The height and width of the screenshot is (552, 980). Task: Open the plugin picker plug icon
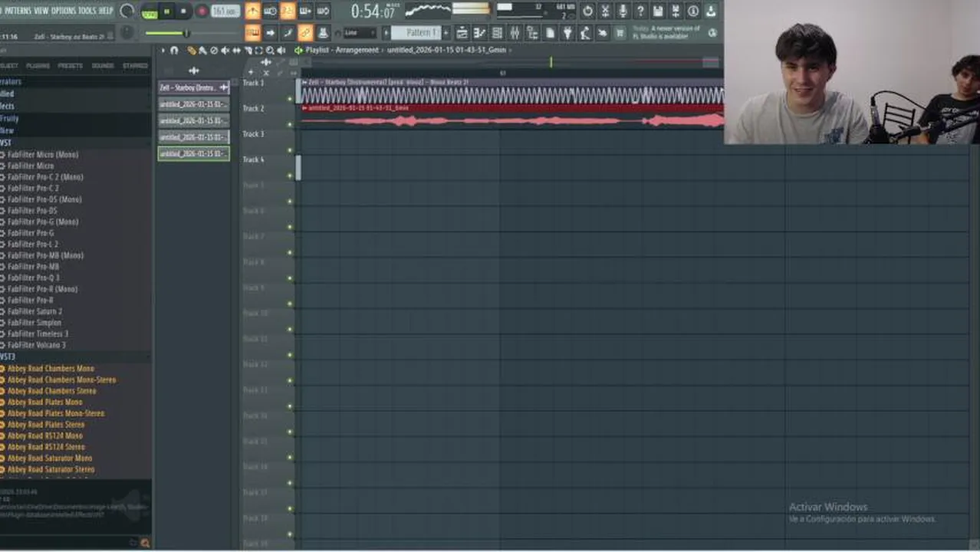coord(567,33)
